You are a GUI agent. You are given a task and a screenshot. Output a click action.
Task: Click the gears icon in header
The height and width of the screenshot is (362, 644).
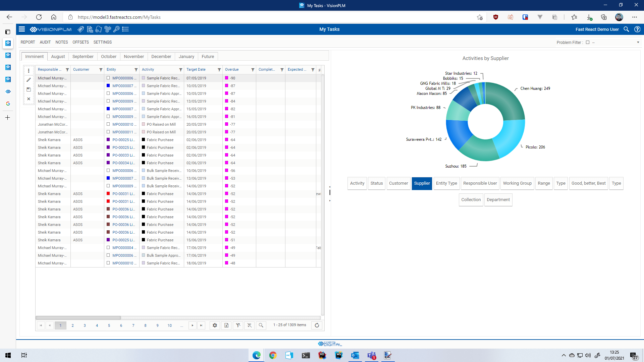(107, 29)
